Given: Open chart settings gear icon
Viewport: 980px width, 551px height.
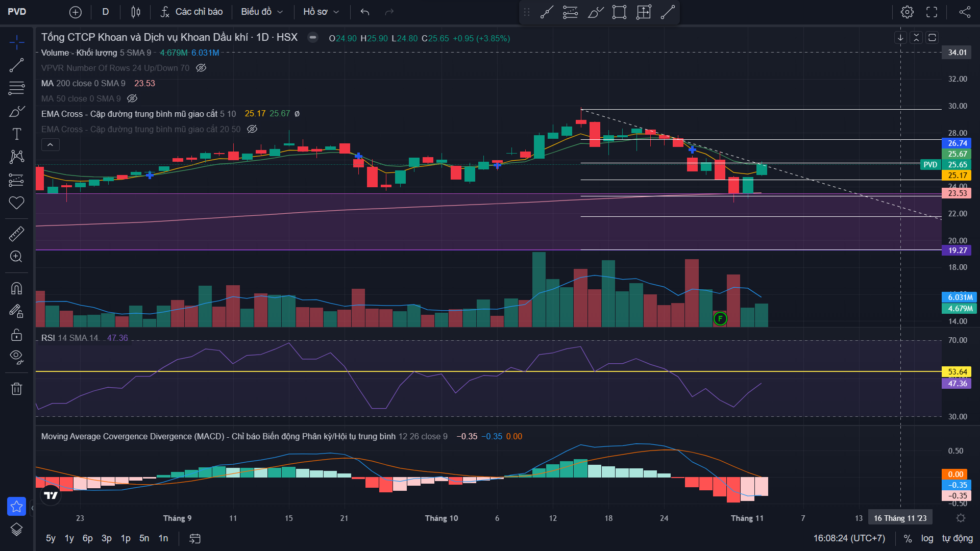Looking at the screenshot, I should click(907, 12).
